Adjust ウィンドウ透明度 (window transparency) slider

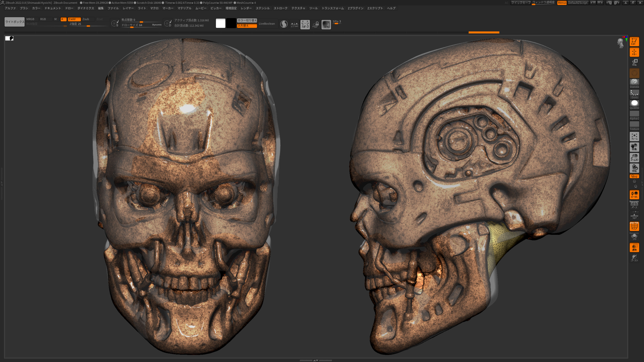[544, 3]
